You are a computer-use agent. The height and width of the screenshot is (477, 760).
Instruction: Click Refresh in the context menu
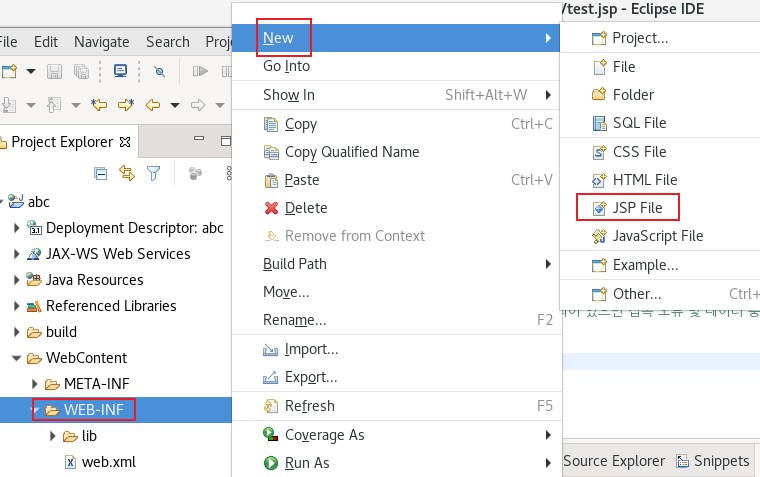point(396,406)
